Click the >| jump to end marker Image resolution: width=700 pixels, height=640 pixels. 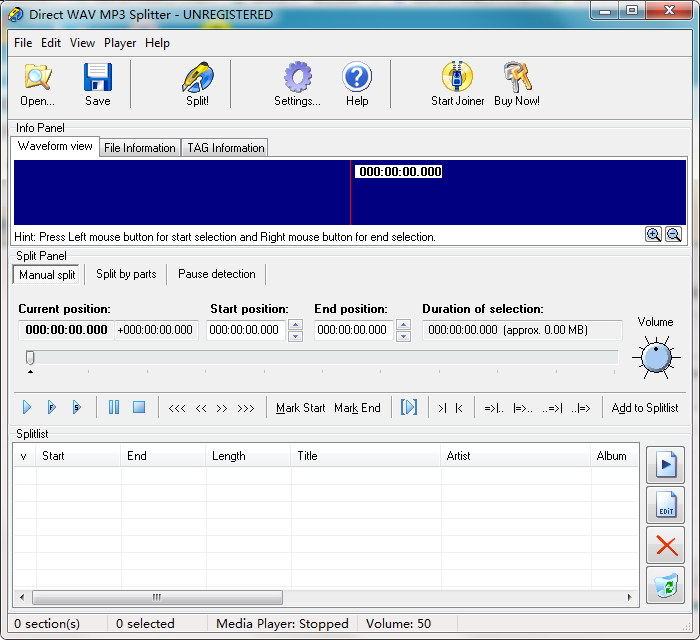click(x=442, y=408)
